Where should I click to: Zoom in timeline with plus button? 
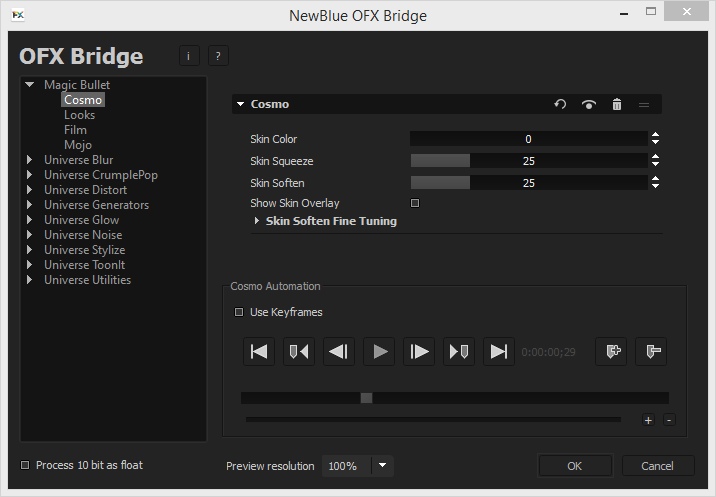[648, 420]
